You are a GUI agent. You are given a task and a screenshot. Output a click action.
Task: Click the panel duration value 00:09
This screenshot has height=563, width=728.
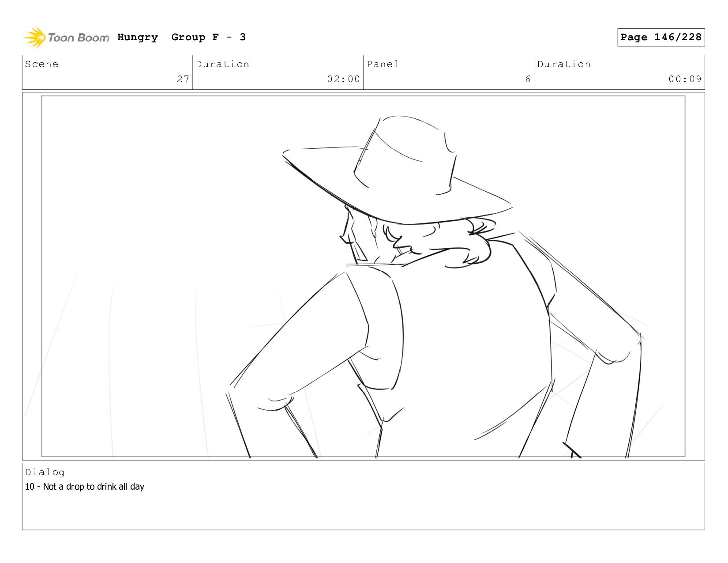(685, 79)
